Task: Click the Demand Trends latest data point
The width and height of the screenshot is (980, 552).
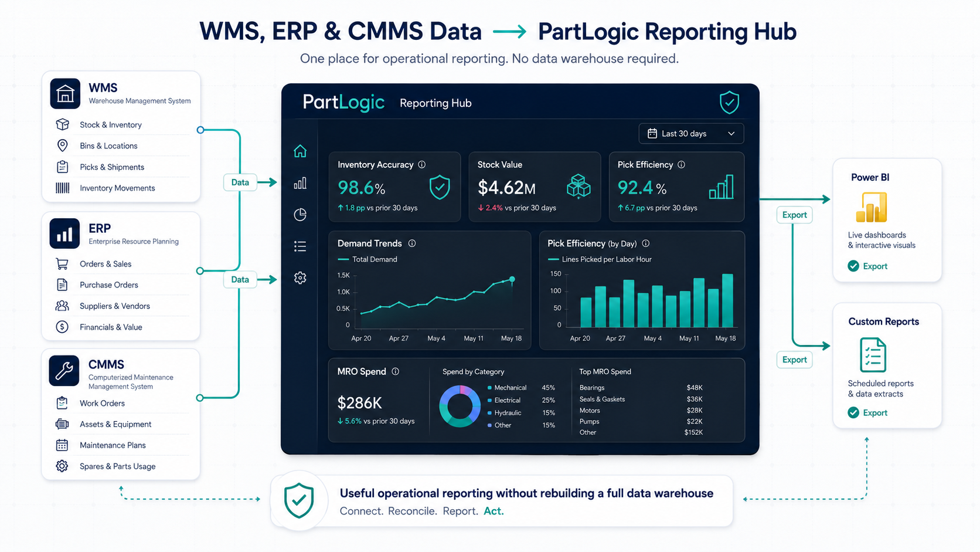Action: (x=512, y=279)
